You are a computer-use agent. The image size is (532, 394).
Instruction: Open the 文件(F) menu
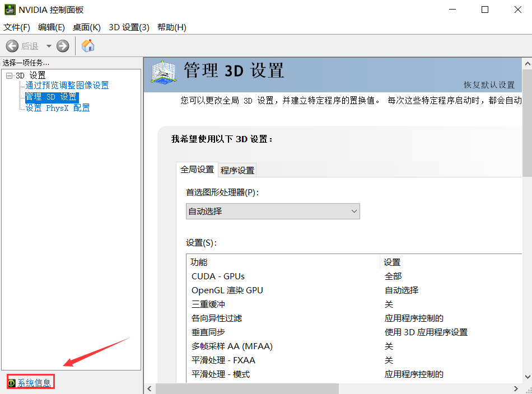[x=17, y=27]
